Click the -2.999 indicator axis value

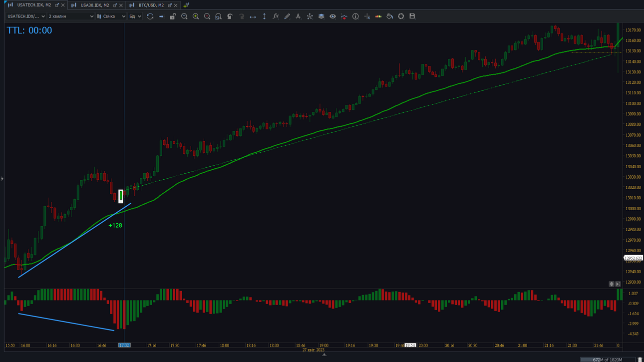pos(634,324)
